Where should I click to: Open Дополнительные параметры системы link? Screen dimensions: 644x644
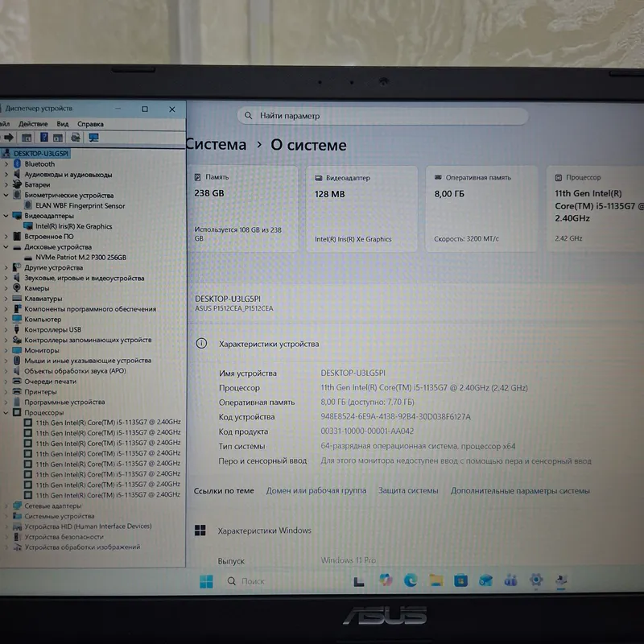point(520,491)
